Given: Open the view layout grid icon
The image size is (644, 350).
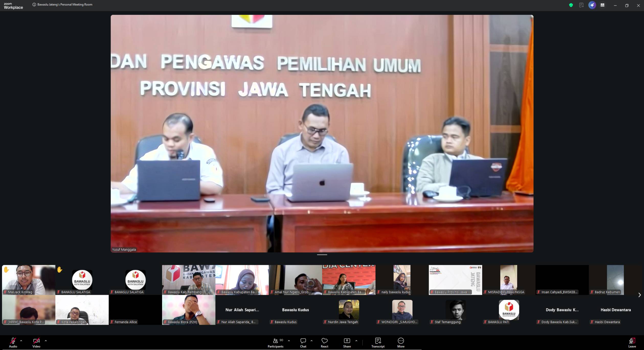Looking at the screenshot, I should pyautogui.click(x=603, y=5).
